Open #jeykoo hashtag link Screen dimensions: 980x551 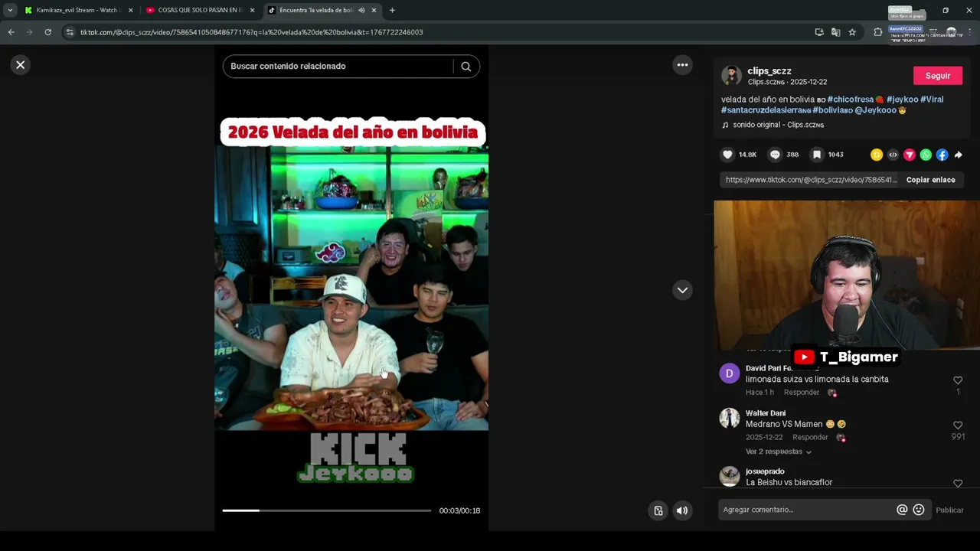click(x=902, y=99)
